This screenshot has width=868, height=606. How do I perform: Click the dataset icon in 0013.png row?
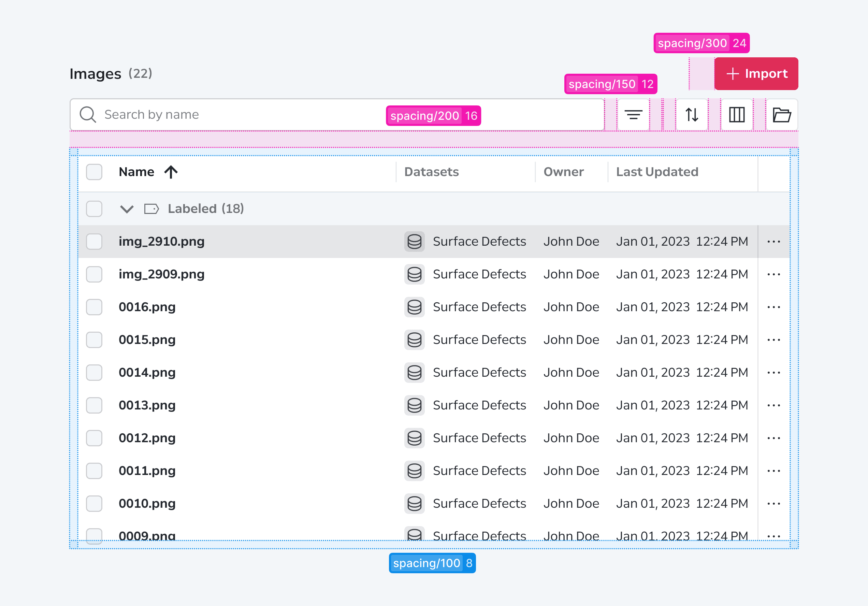[x=414, y=405]
